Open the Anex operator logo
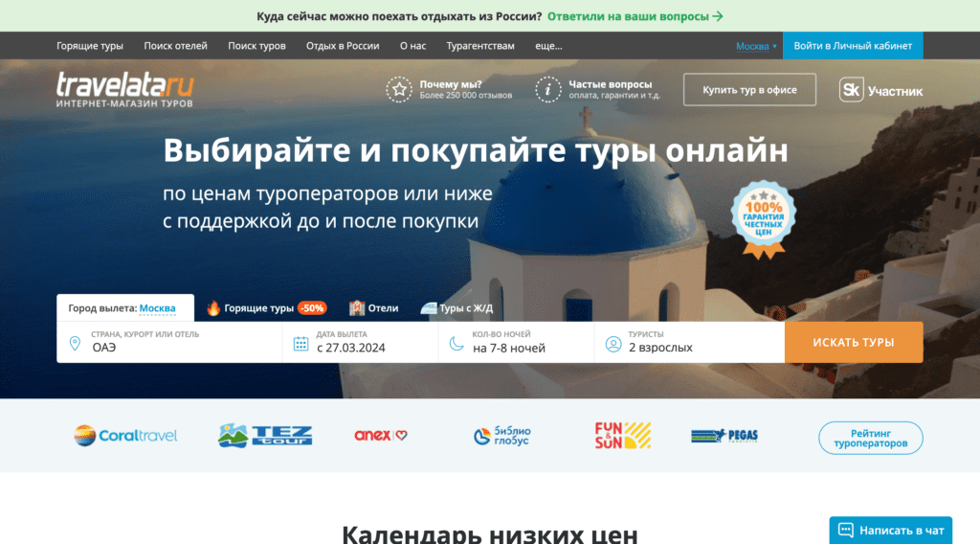Image resolution: width=980 pixels, height=544 pixels. point(381,435)
